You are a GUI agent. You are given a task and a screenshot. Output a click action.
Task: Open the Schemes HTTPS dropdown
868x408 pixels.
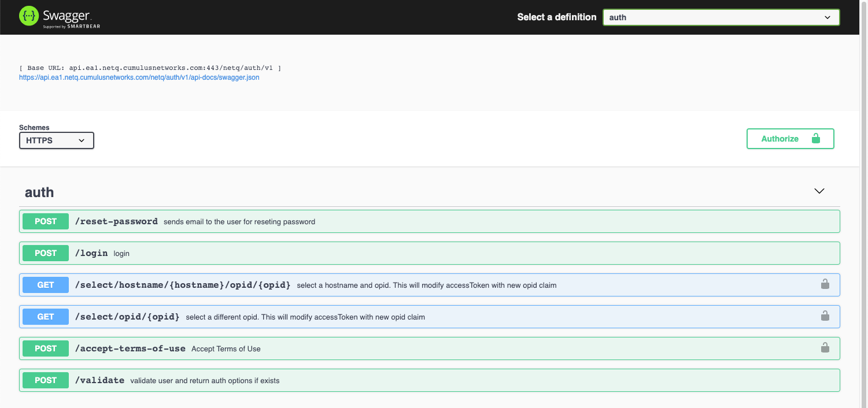[x=56, y=140]
